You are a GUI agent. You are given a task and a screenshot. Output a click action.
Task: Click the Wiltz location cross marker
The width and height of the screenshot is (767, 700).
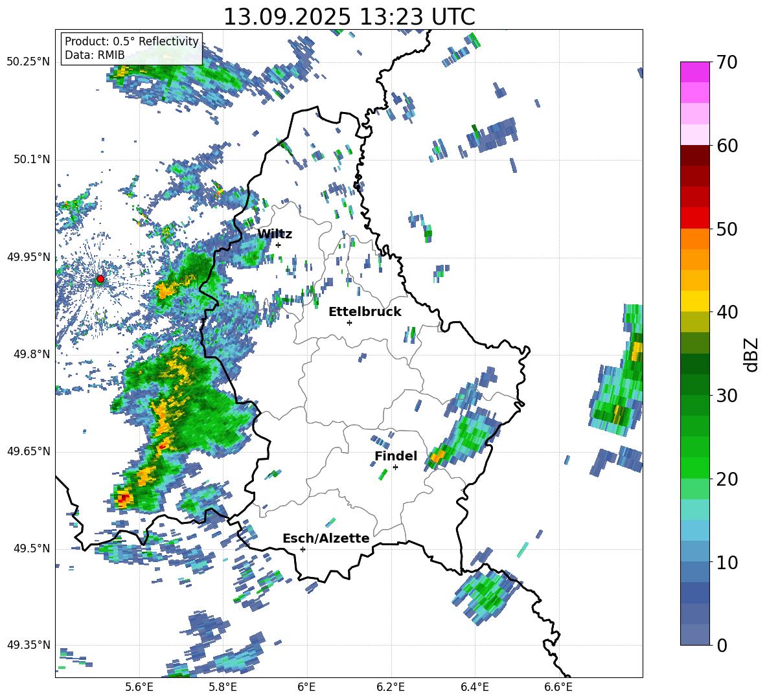coord(279,245)
